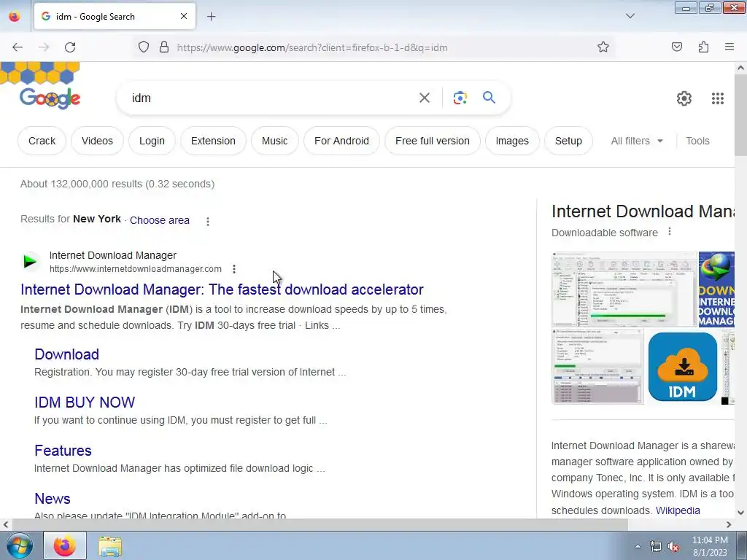Go to the Google home logo
The image size is (747, 560).
pyautogui.click(x=50, y=98)
